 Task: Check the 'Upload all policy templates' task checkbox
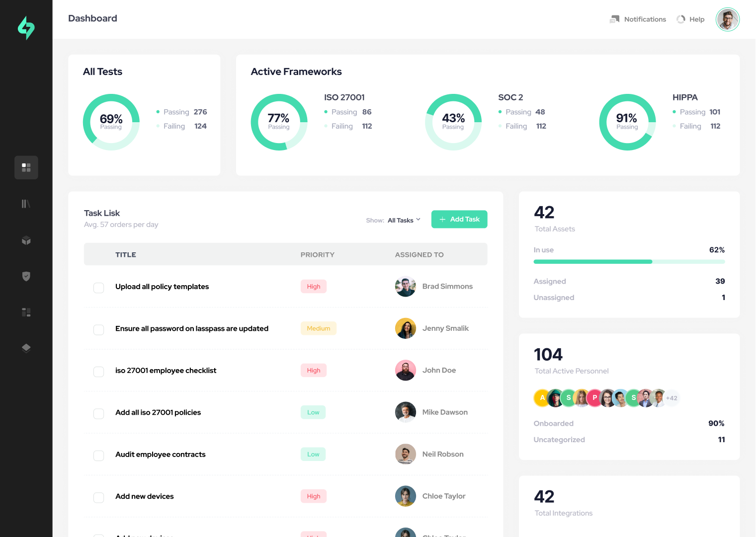pos(98,288)
